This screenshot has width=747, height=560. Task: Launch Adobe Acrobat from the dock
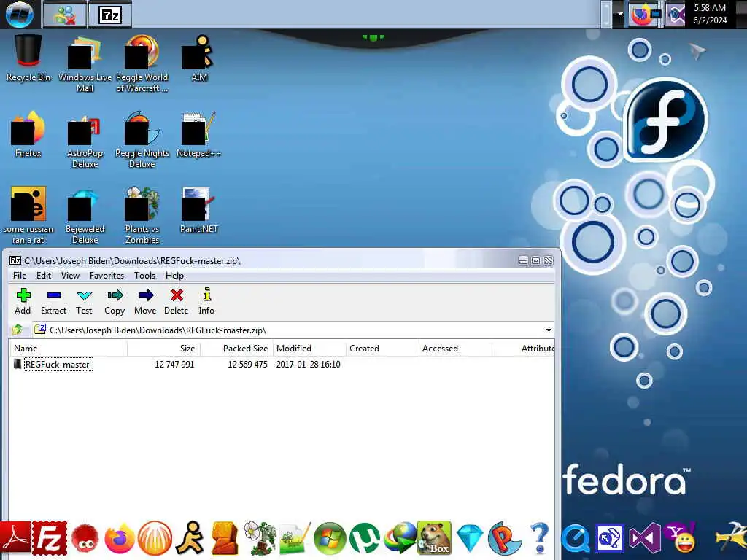[x=16, y=538]
